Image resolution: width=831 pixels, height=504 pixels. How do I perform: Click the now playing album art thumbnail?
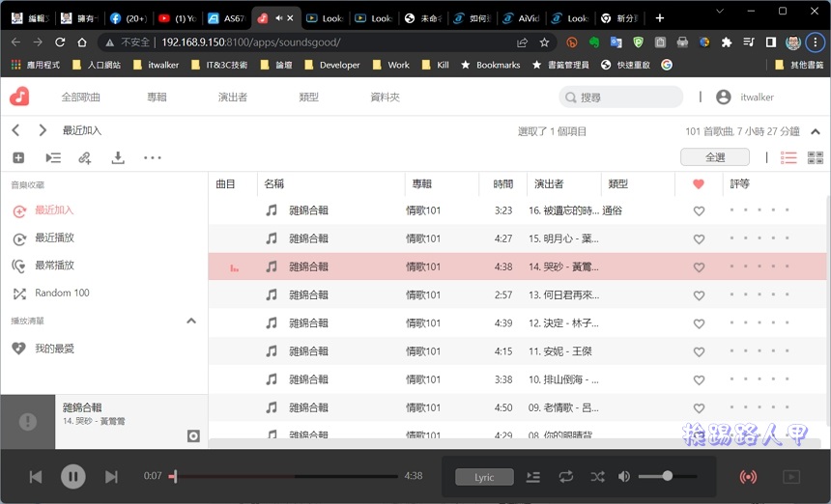tap(28, 422)
